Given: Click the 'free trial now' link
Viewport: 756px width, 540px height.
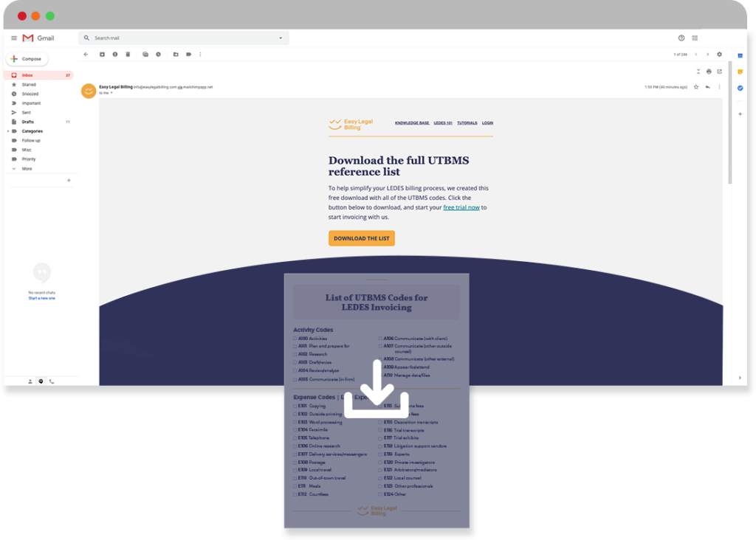Looking at the screenshot, I should coord(461,207).
